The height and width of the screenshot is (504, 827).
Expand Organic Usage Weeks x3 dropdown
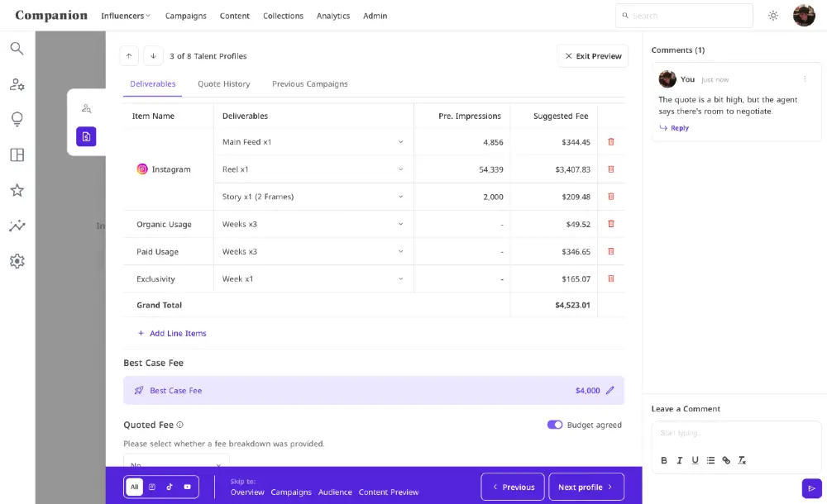[401, 224]
